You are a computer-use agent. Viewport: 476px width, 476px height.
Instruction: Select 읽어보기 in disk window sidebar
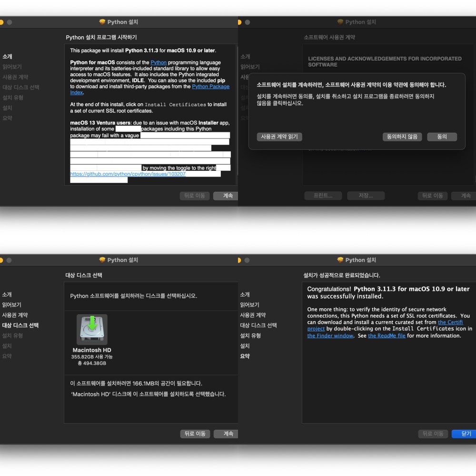pos(11,305)
